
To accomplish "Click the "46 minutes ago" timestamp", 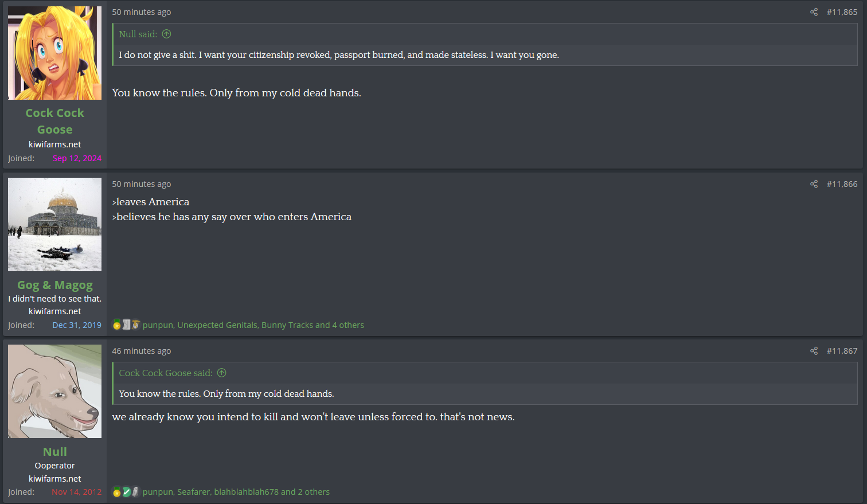I will click(x=141, y=351).
